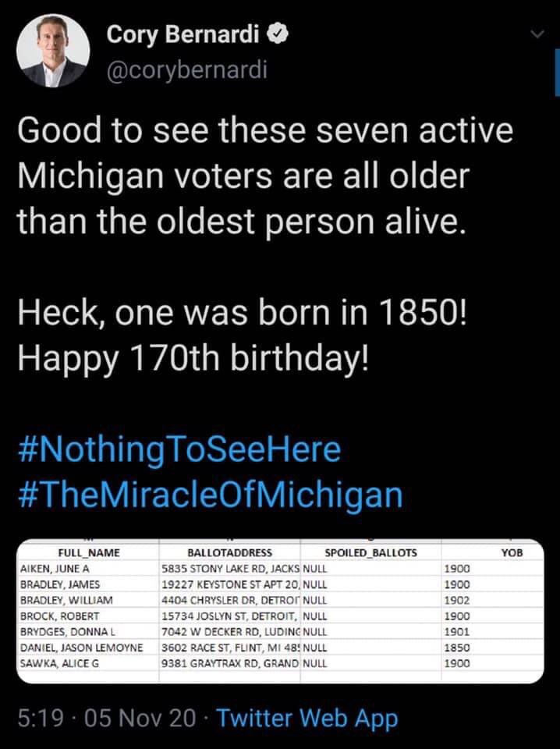The image size is (560, 749).
Task: Click the SPOILED_BALLOTS column header
Action: (370, 553)
